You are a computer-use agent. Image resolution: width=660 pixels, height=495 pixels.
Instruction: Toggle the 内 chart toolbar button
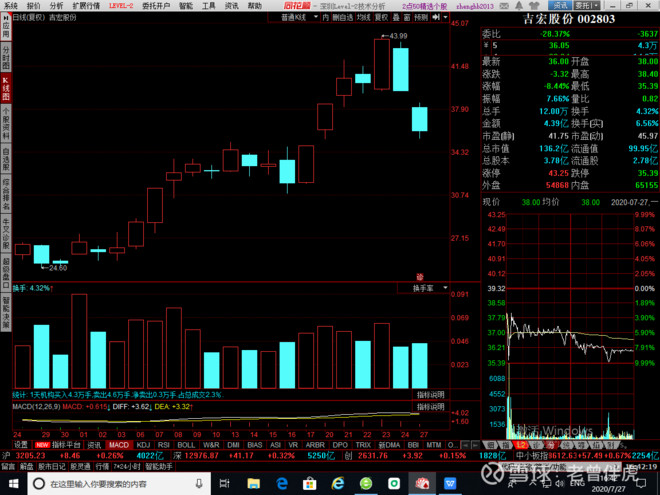[x=325, y=17]
